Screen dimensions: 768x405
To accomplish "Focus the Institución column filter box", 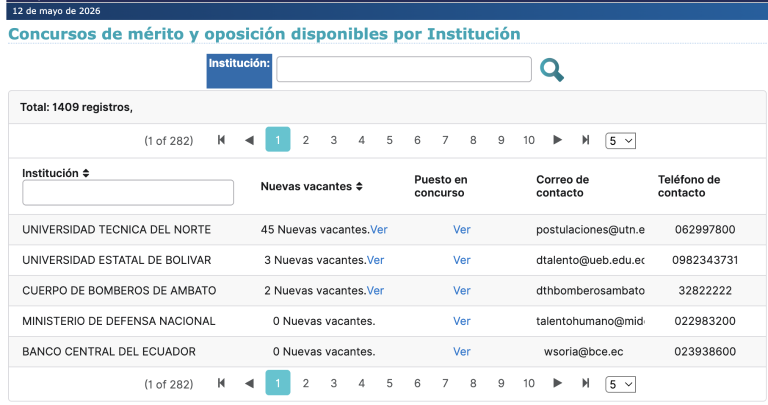I will [x=128, y=192].
